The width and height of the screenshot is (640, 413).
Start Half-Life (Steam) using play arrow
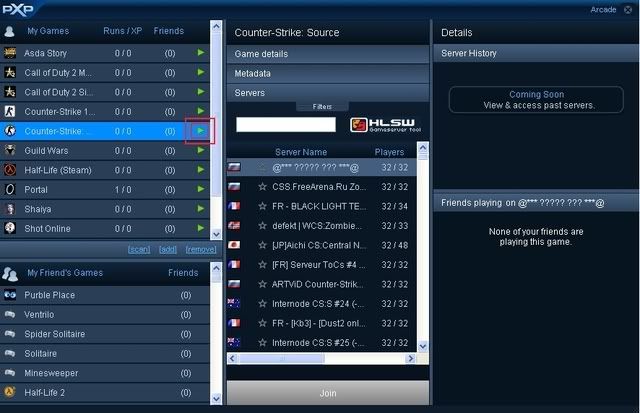coord(200,169)
